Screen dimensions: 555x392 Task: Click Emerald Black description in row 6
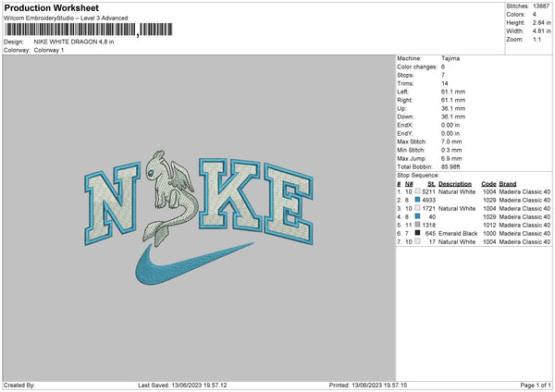coord(458,234)
